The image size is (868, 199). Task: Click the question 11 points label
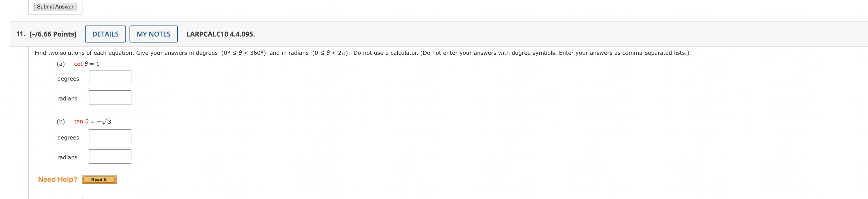point(52,34)
